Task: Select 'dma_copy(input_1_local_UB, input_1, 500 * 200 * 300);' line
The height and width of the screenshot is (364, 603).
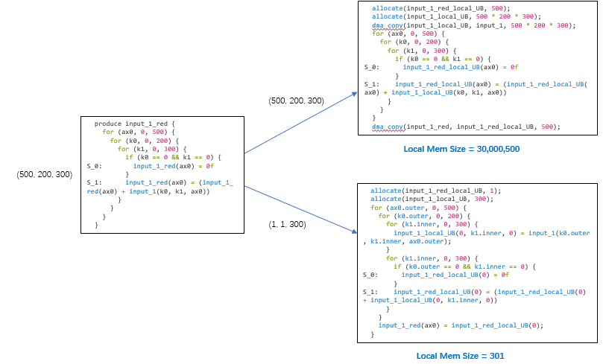Action: point(474,25)
